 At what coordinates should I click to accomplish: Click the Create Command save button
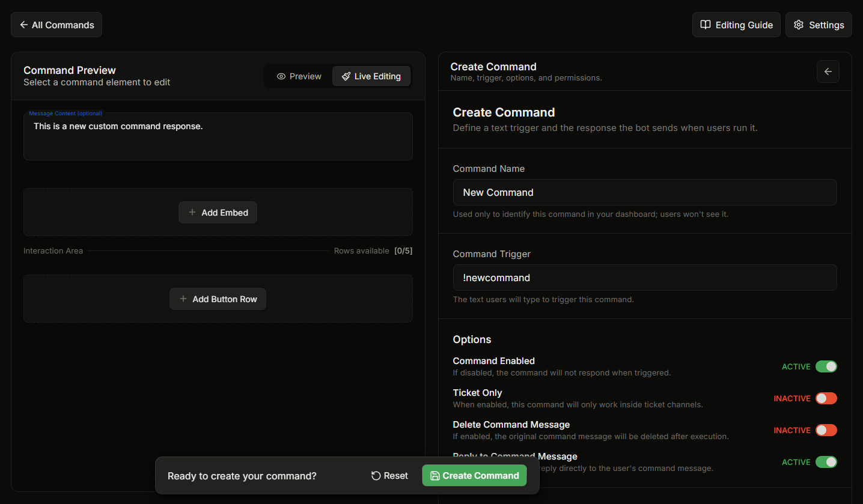(x=474, y=476)
